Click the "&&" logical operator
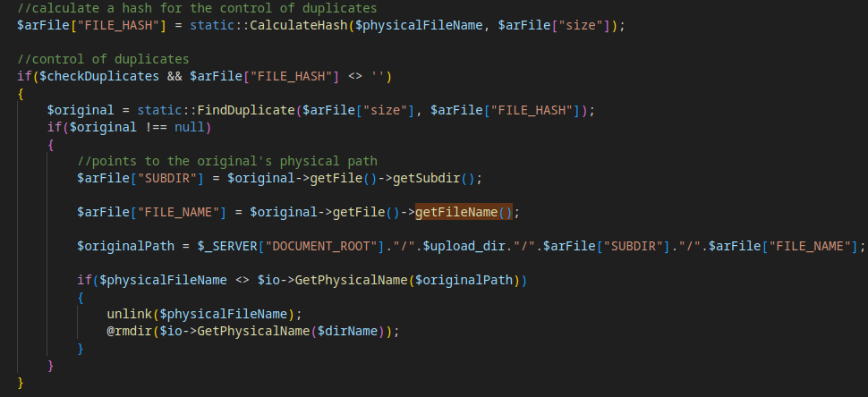Image resolution: width=868 pixels, height=397 pixels. [x=174, y=76]
